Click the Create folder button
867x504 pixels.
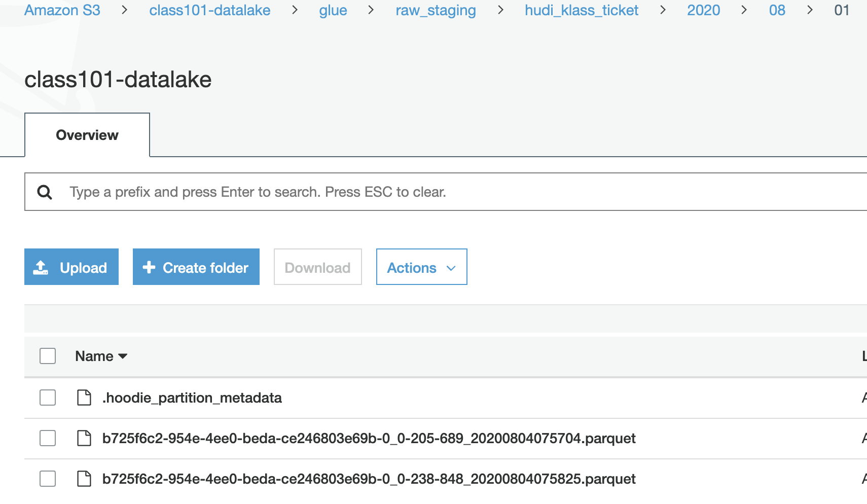coord(196,267)
